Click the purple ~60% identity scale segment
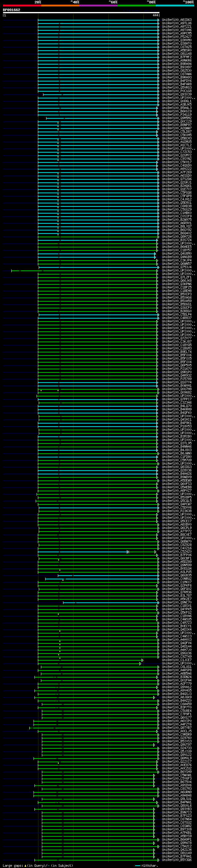Viewport: 197px width, 868px height. click(x=98, y=6)
